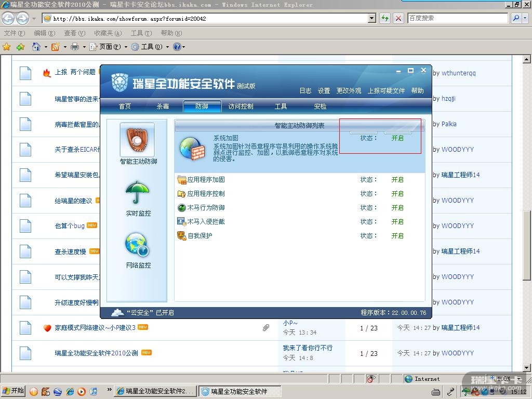Toggle 木马行为防御 status 开启
The width and height of the screenshot is (532, 399).
click(x=397, y=208)
